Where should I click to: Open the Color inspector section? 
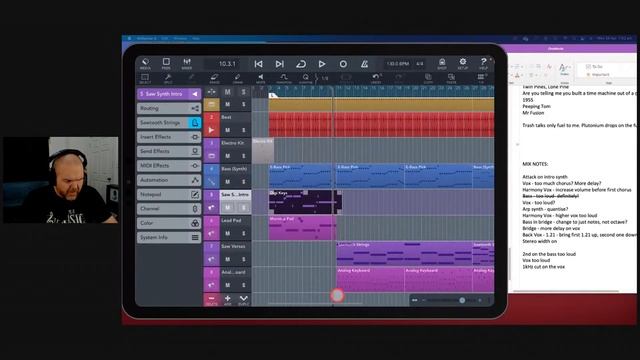tap(169, 223)
